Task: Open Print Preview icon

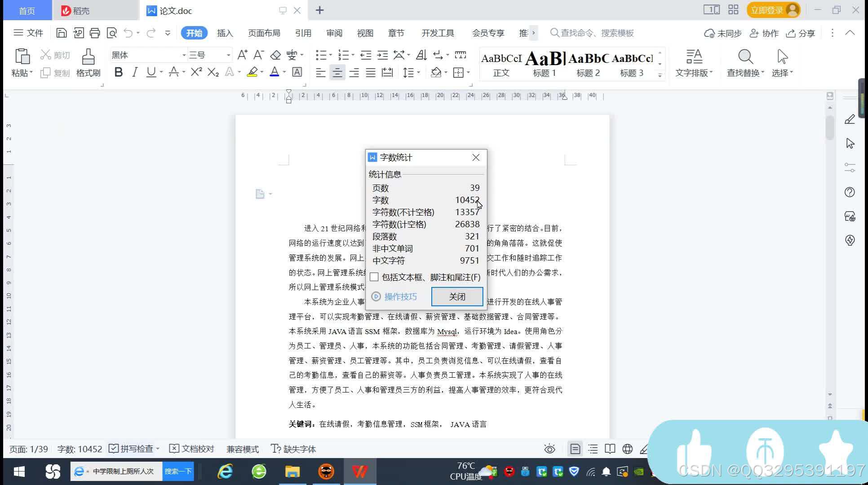Action: click(111, 33)
